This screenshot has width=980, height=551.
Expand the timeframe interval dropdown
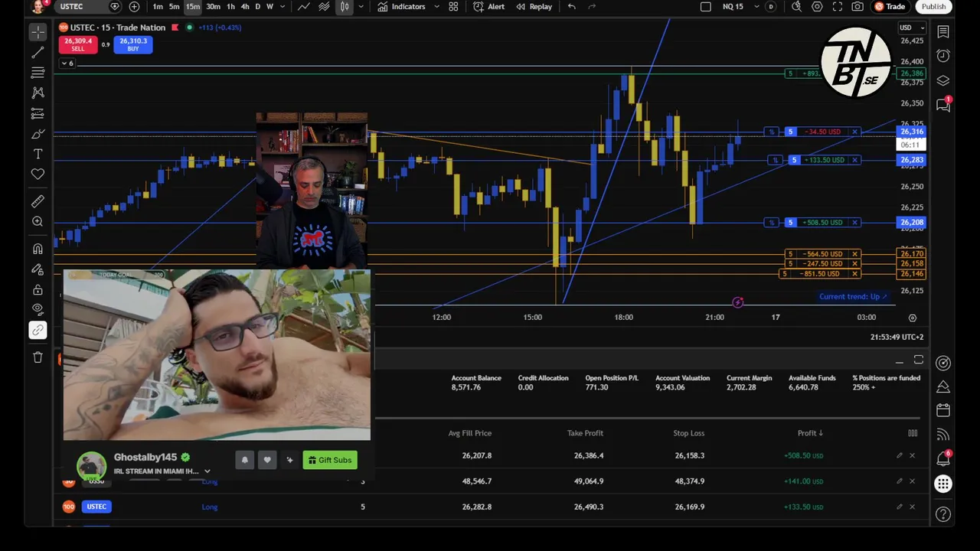283,7
